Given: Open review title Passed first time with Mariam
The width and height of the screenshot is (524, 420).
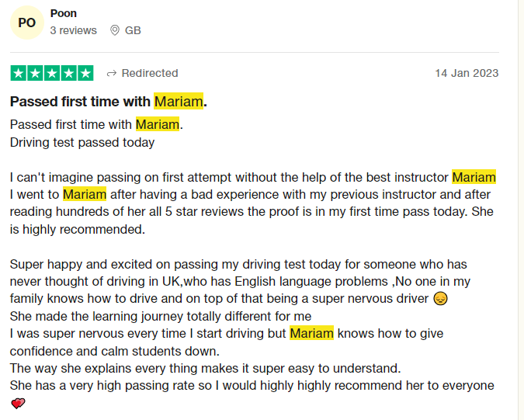Looking at the screenshot, I should pos(109,101).
